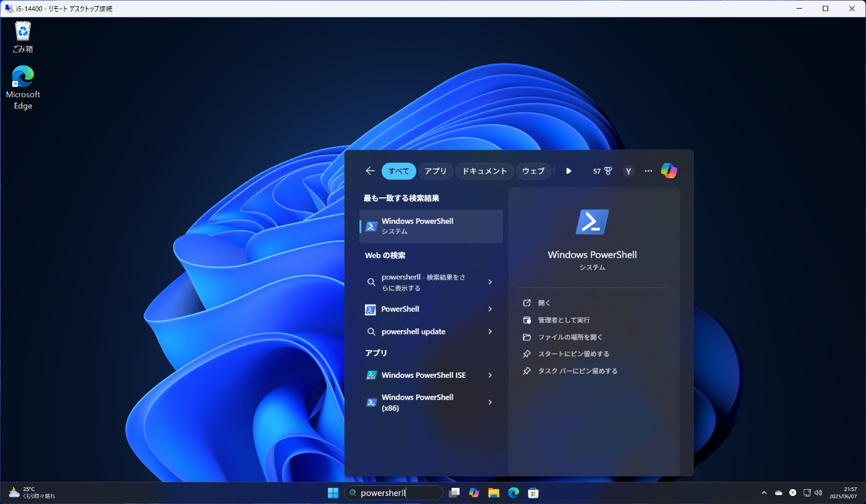The width and height of the screenshot is (866, 504).
Task: Show more filter tabs with play arrow
Action: click(568, 171)
